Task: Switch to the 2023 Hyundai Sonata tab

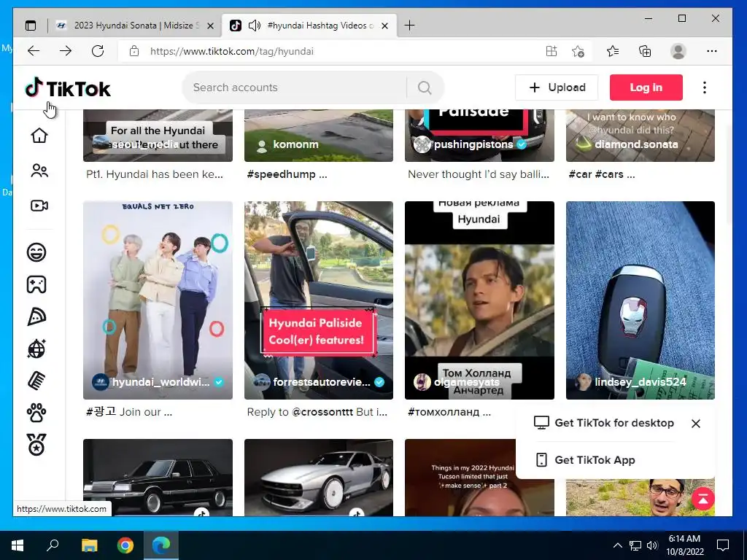Action: [x=136, y=26]
